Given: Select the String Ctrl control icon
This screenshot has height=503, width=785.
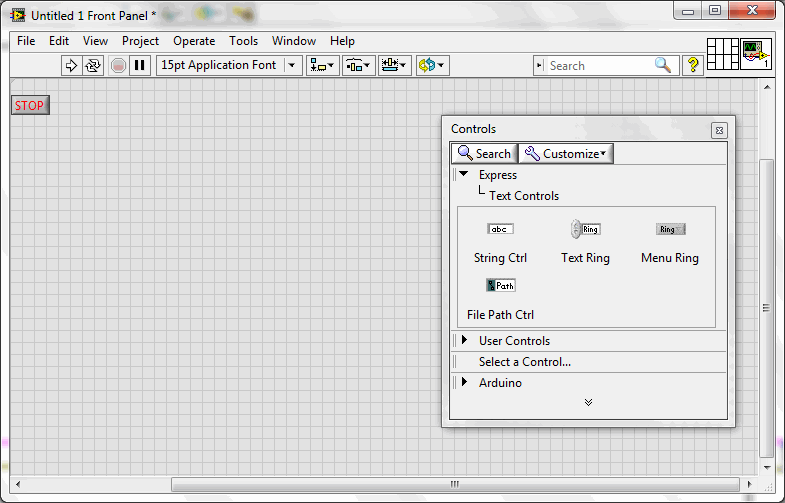Looking at the screenshot, I should pyautogui.click(x=500, y=229).
